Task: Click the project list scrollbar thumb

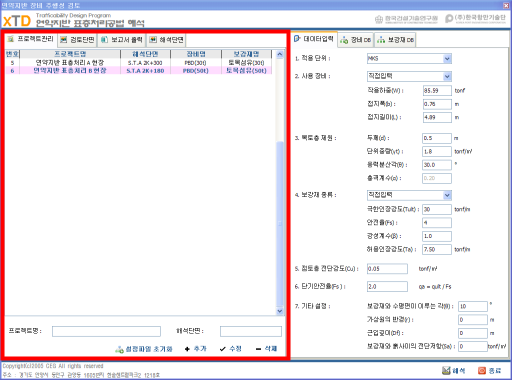Action: point(280,223)
